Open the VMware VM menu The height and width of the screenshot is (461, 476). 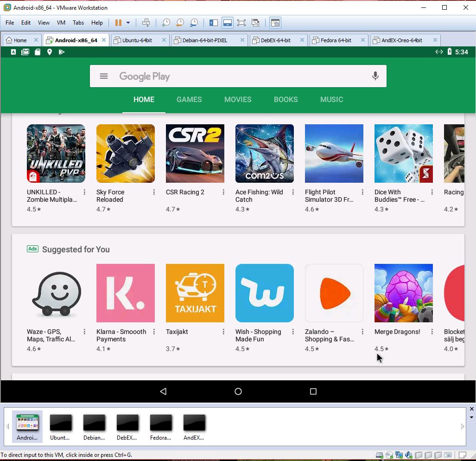[61, 23]
